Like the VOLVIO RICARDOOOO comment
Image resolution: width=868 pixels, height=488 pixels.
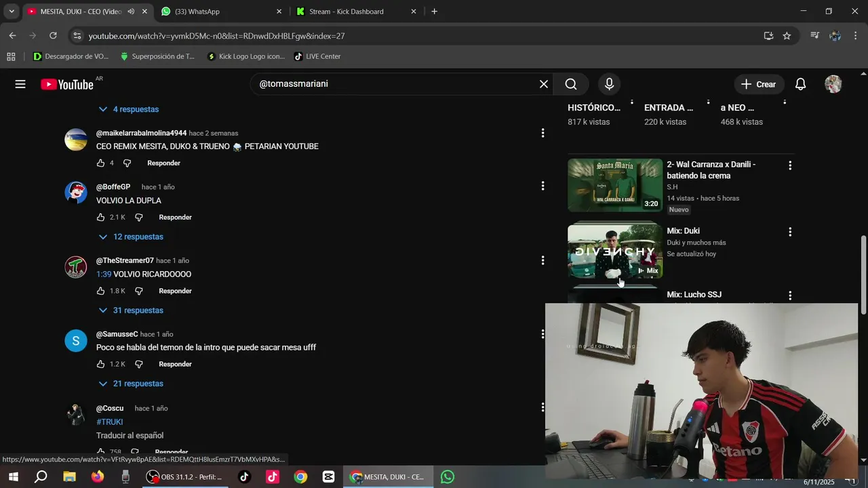(x=100, y=291)
